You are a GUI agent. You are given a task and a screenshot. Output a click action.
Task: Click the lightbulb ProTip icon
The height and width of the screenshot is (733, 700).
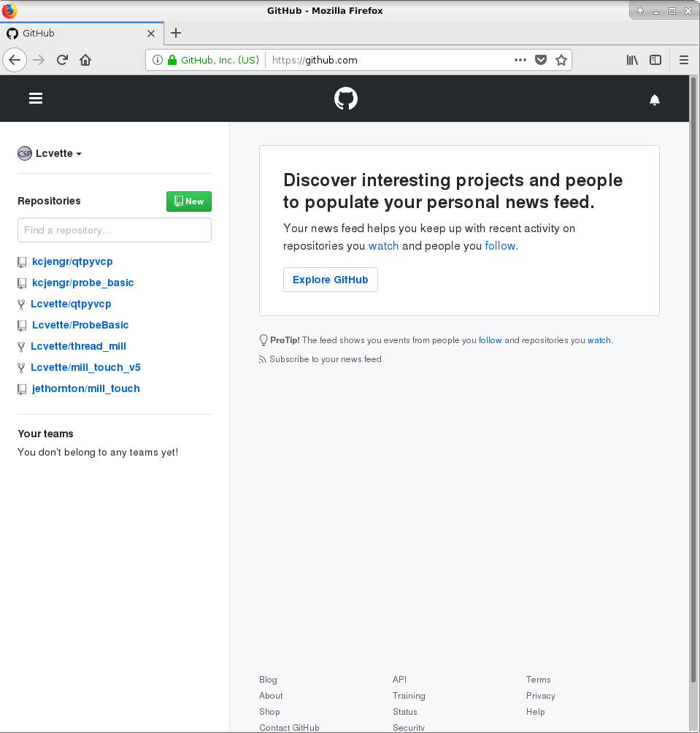[264, 340]
